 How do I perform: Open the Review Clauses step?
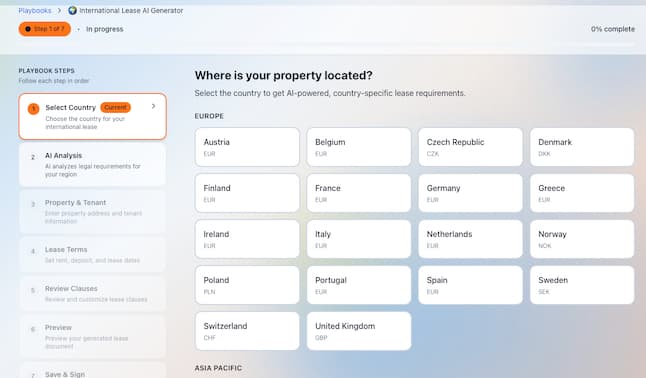click(x=93, y=293)
